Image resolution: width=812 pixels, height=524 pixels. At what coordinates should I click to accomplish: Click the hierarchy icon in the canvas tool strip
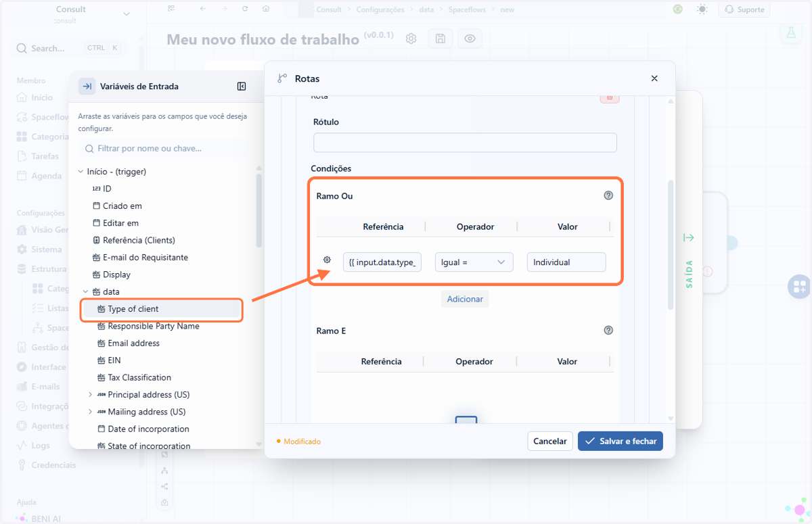(x=165, y=470)
